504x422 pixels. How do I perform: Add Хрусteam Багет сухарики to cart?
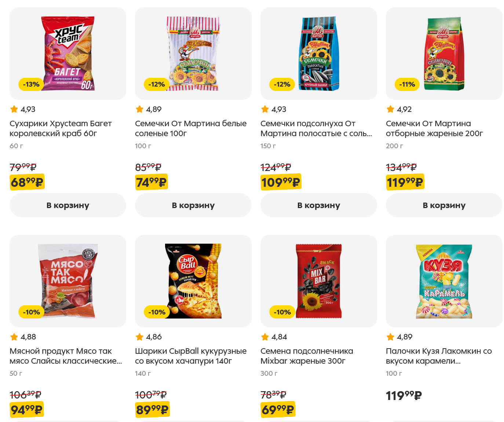67,205
